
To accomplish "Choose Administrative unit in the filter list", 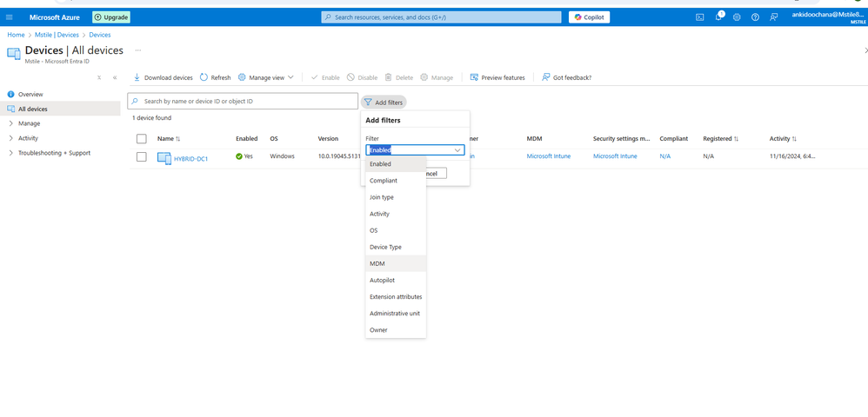I will (396, 314).
